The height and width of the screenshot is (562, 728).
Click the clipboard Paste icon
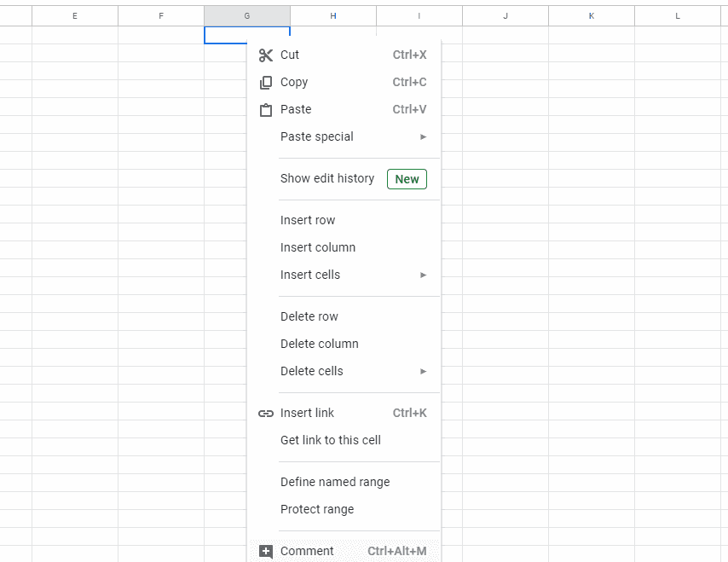pyautogui.click(x=266, y=110)
